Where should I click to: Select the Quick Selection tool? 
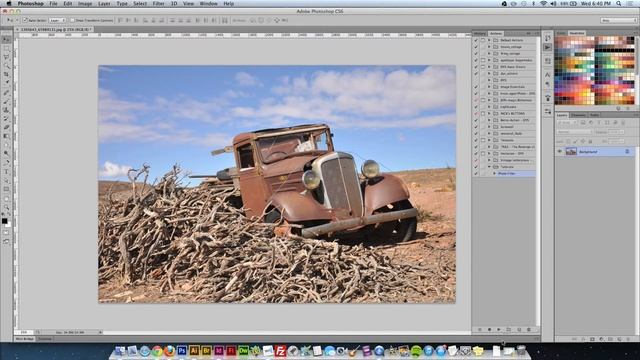[7, 66]
